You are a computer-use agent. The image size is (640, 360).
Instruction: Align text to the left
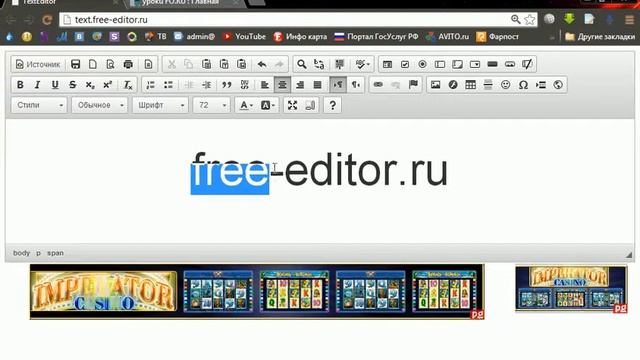[x=264, y=84]
